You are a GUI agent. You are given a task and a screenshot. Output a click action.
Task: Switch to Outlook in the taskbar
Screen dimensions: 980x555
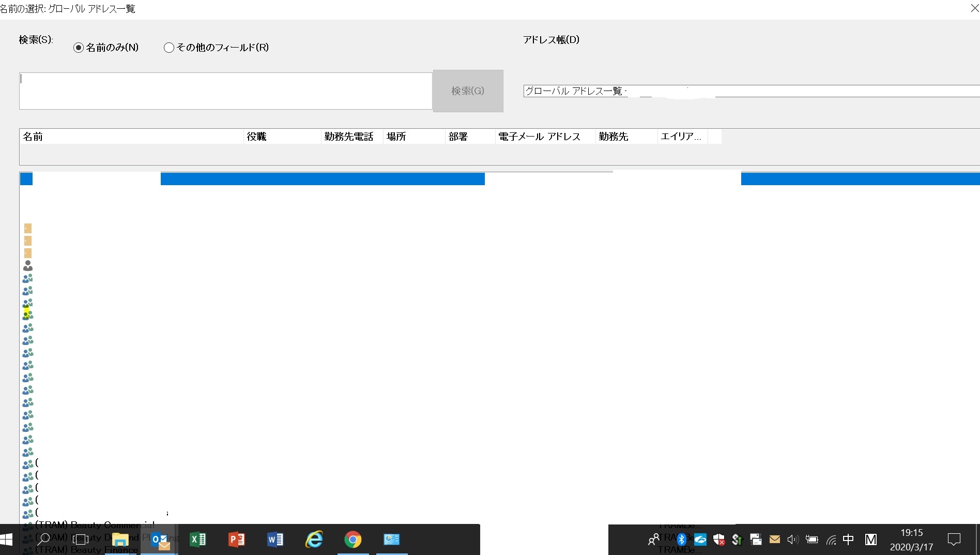160,539
